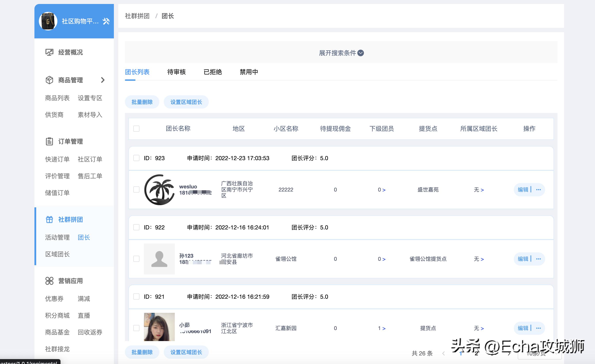595x364 pixels.
Task: Expand 展开搜索条件 search filters
Action: tap(341, 53)
